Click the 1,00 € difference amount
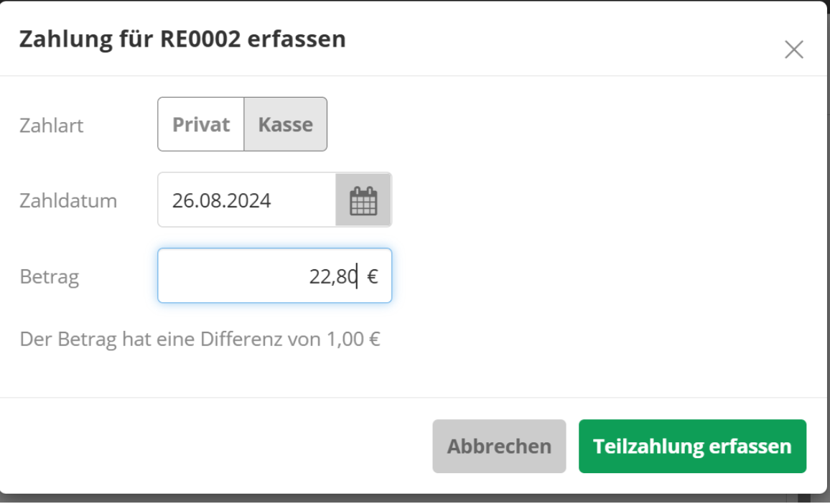 point(353,339)
